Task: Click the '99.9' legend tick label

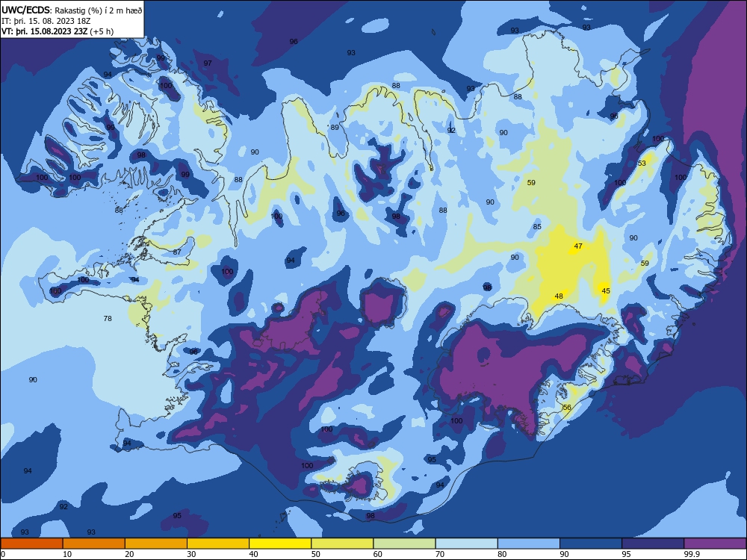Action: [691, 554]
